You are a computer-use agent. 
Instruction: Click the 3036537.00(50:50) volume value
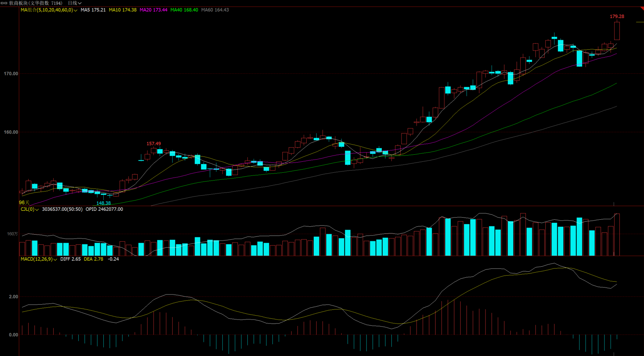(x=62, y=210)
